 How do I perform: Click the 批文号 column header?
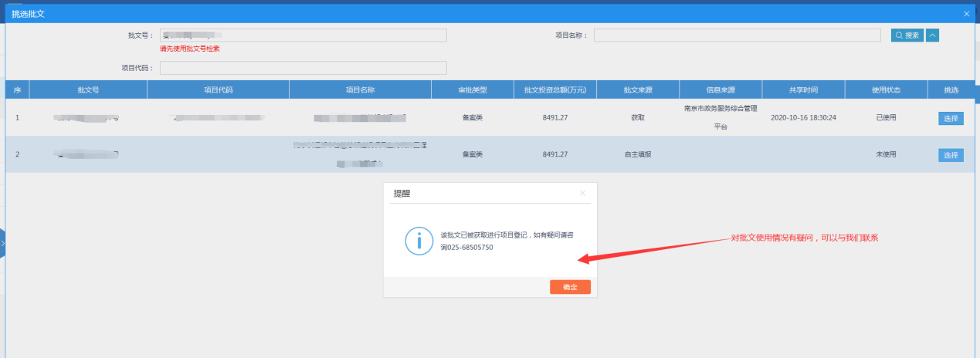click(x=88, y=90)
